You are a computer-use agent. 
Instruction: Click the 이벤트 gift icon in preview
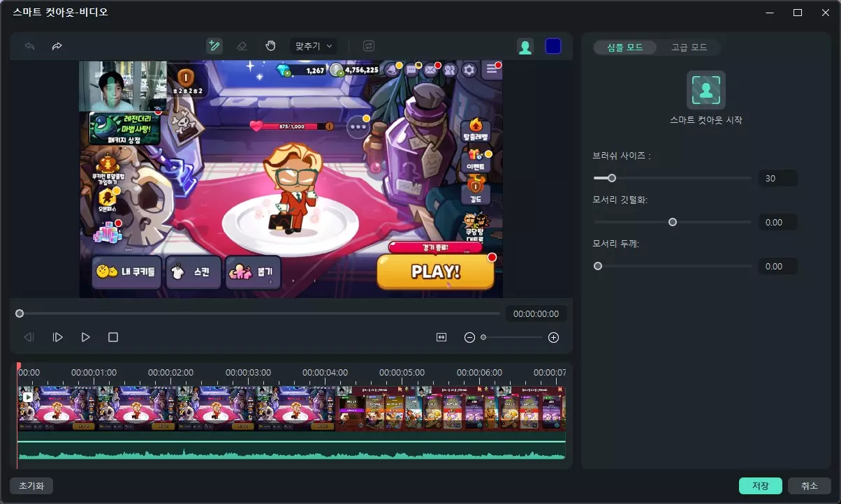(476, 161)
